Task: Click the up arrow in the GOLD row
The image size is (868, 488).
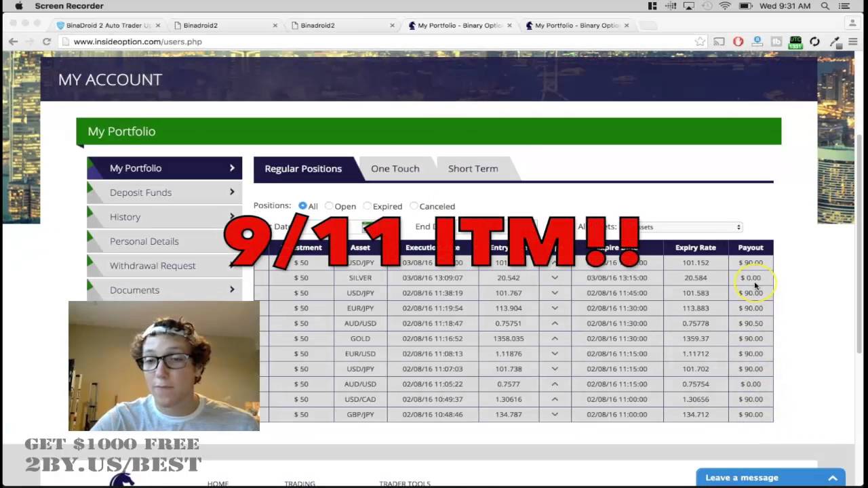Action: click(555, 339)
